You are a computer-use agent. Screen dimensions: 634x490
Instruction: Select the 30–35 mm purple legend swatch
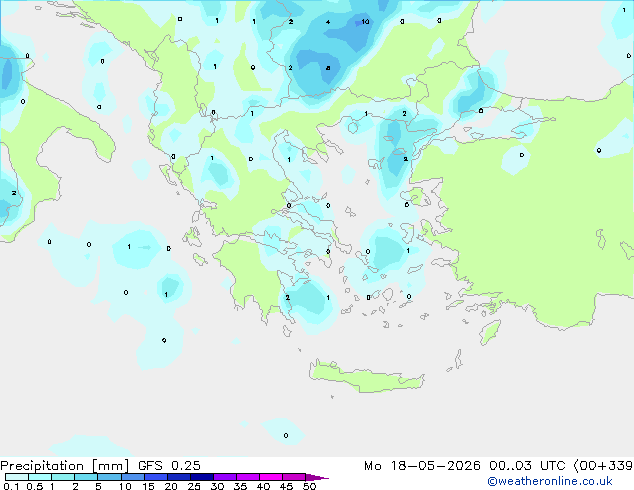224,477
